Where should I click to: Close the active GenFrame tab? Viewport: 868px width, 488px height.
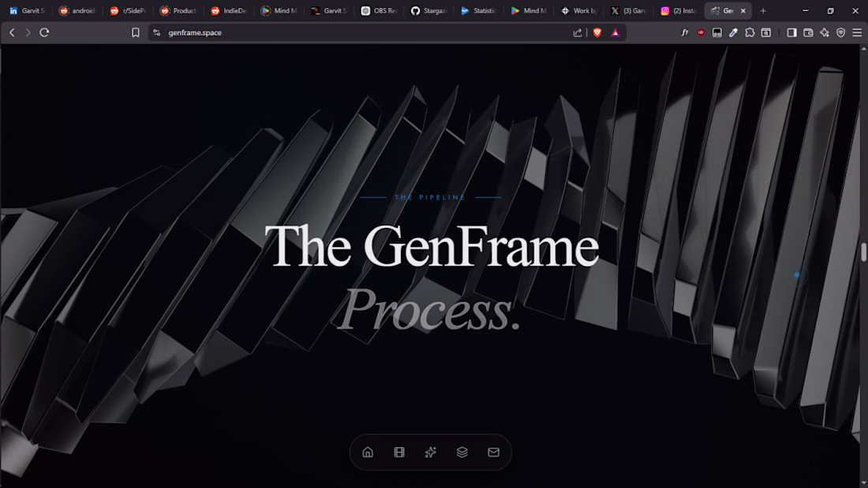point(743,10)
